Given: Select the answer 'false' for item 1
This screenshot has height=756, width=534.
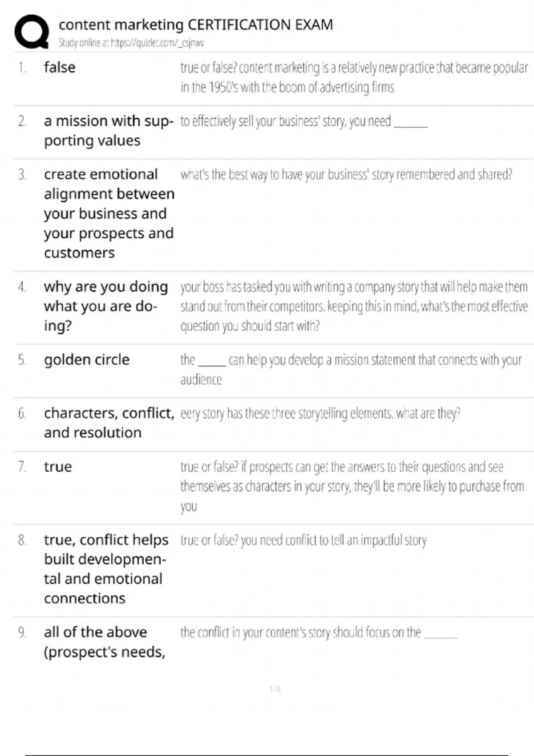Looking at the screenshot, I should (x=60, y=68).
